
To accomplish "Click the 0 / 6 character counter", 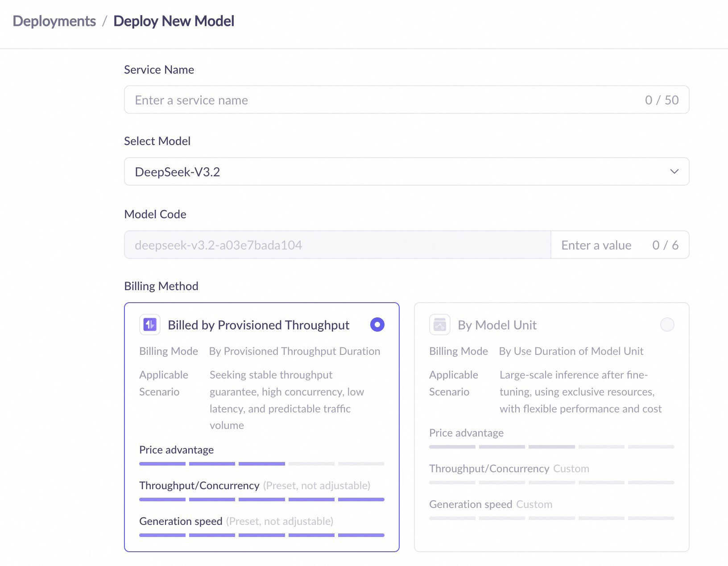I will click(x=666, y=245).
